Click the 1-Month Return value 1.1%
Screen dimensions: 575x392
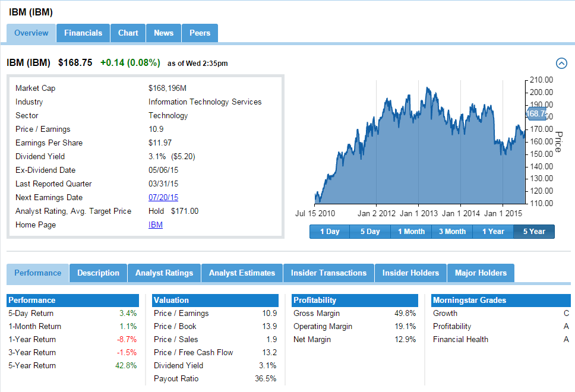(x=128, y=326)
